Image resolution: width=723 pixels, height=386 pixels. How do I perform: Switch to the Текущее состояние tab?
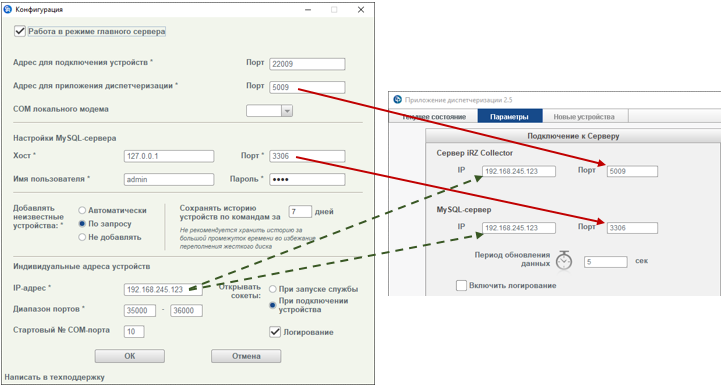[434, 117]
